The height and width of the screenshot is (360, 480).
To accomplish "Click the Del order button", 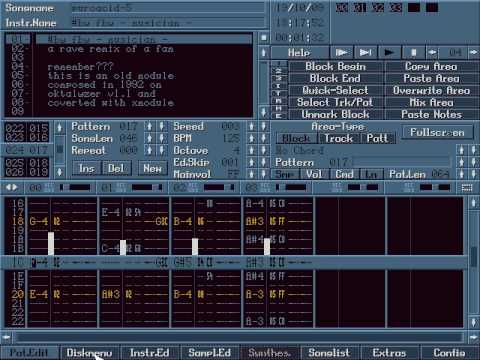I will point(116,168).
